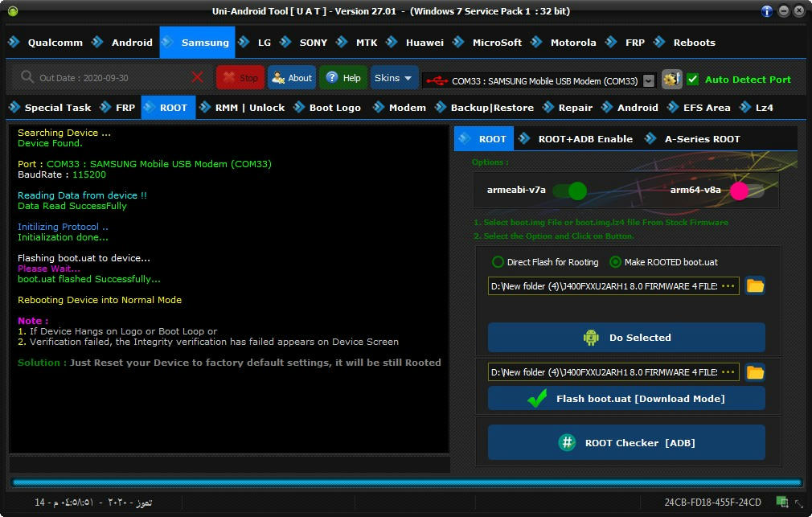Open the RMM | Unlock sub-tab
The height and width of the screenshot is (517, 812).
tap(243, 108)
